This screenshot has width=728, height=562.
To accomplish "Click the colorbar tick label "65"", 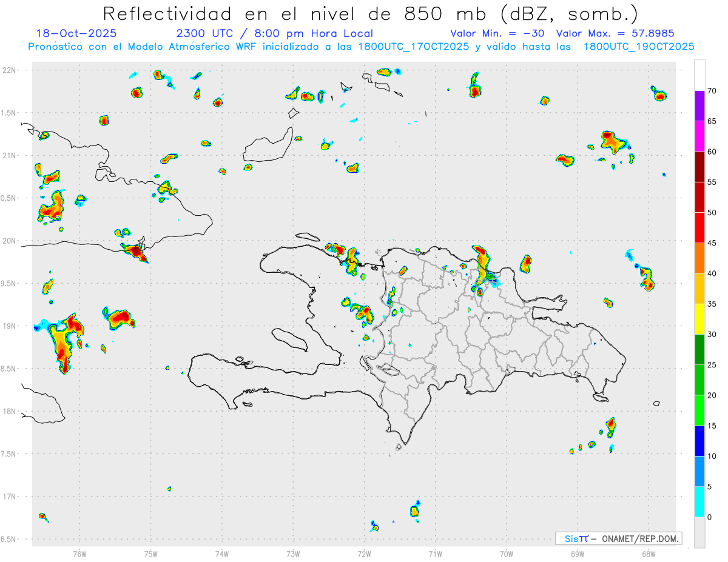I will pos(712,121).
